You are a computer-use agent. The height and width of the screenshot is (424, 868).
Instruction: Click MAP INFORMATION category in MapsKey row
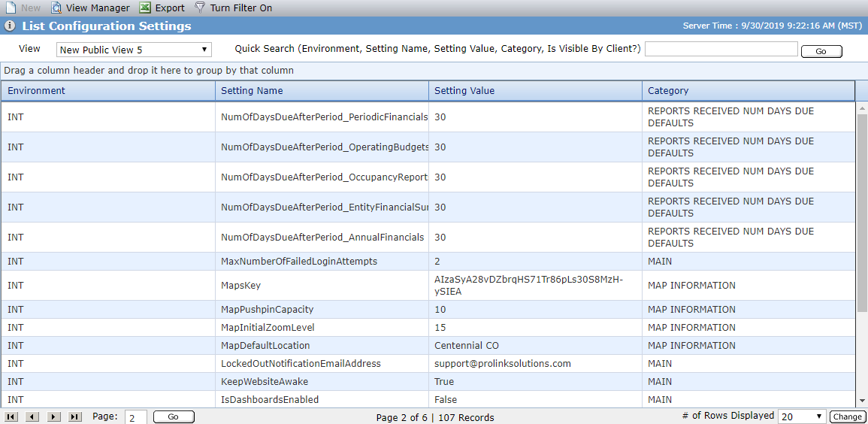pyautogui.click(x=691, y=286)
